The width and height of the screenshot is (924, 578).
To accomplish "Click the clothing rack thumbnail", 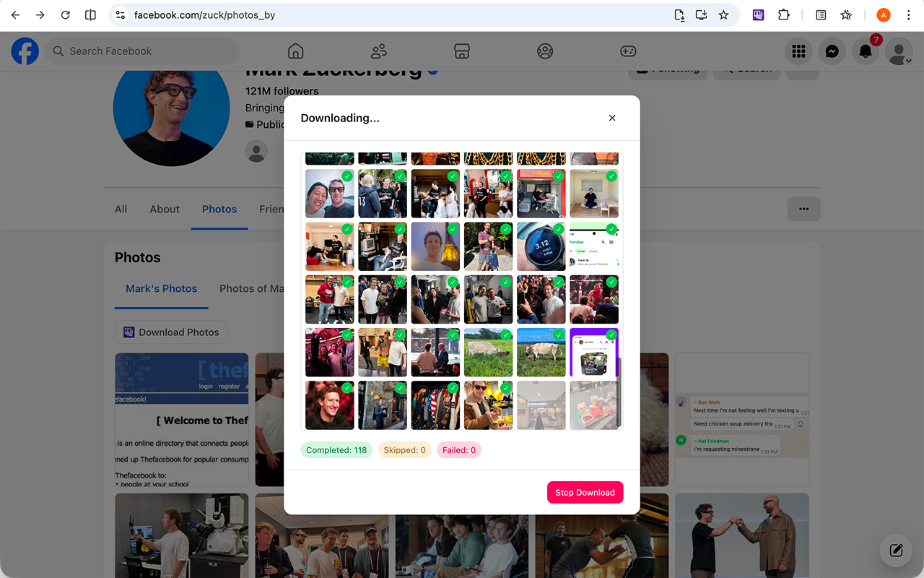I will (x=435, y=405).
